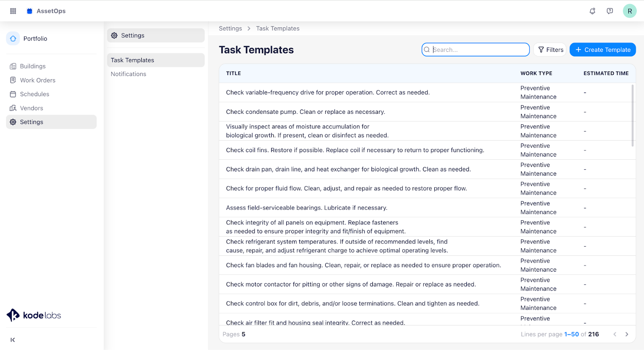Click the Settings gear in left sidebar

(13, 122)
